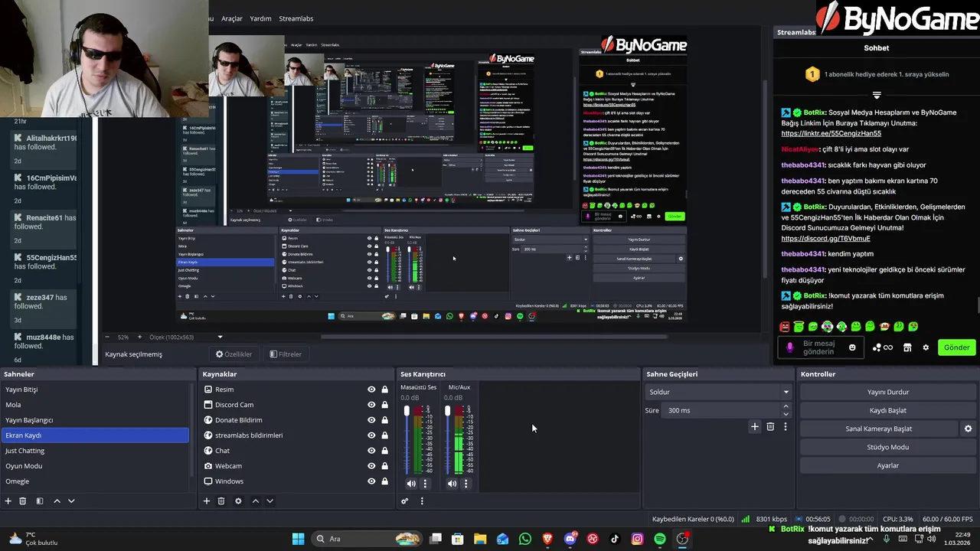Hide the Webcam source with eye icon

coord(371,466)
